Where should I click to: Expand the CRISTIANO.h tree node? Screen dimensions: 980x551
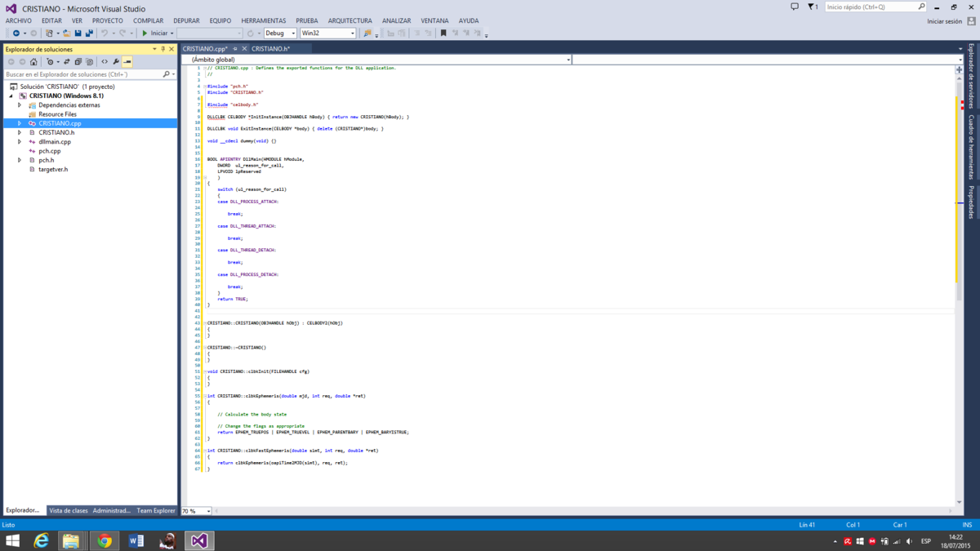click(x=20, y=132)
